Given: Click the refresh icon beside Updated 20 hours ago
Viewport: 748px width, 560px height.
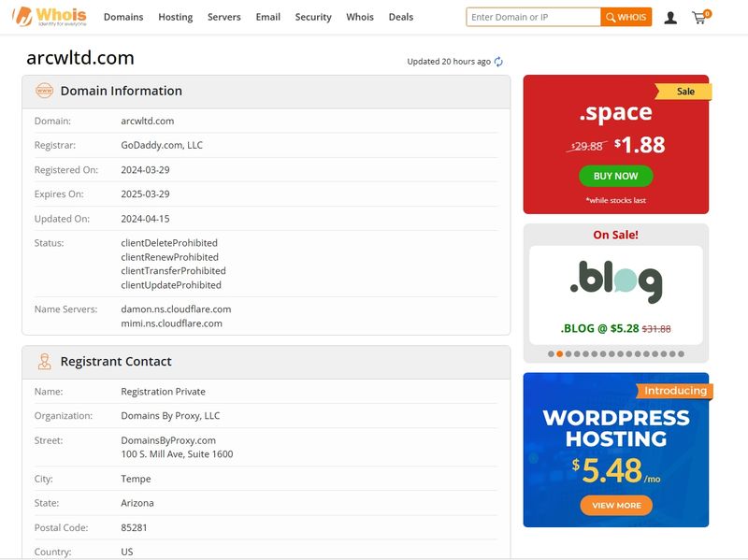Looking at the screenshot, I should [498, 62].
